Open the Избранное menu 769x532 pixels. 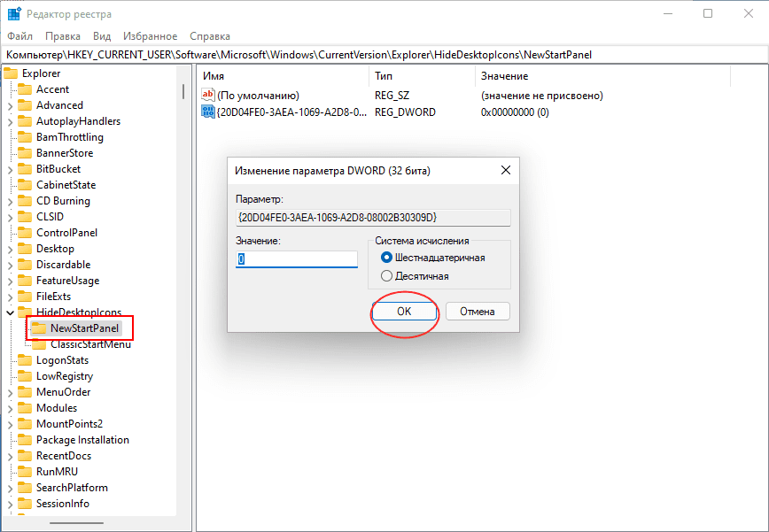click(150, 36)
